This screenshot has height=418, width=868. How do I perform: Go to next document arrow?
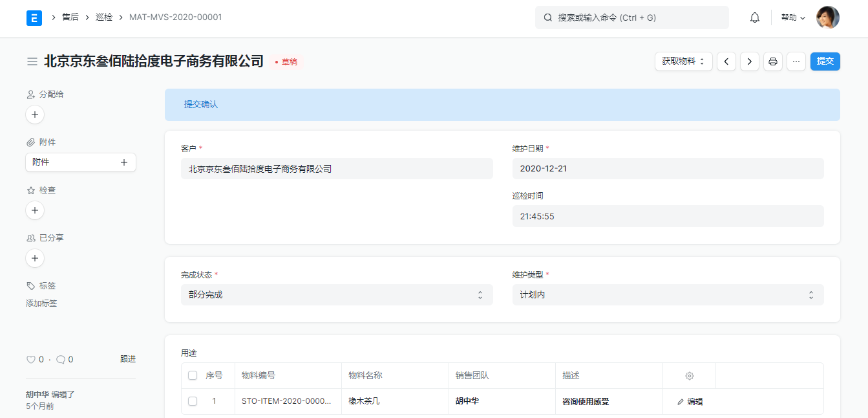point(750,61)
